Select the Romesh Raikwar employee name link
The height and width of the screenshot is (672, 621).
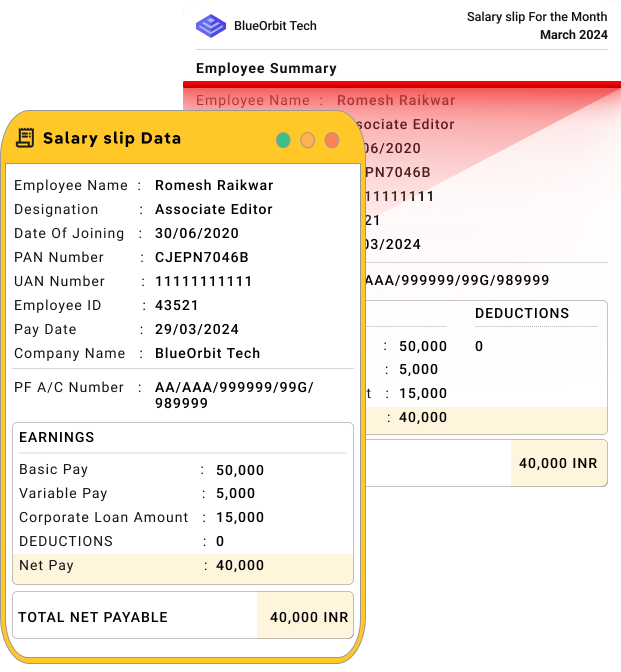[213, 185]
